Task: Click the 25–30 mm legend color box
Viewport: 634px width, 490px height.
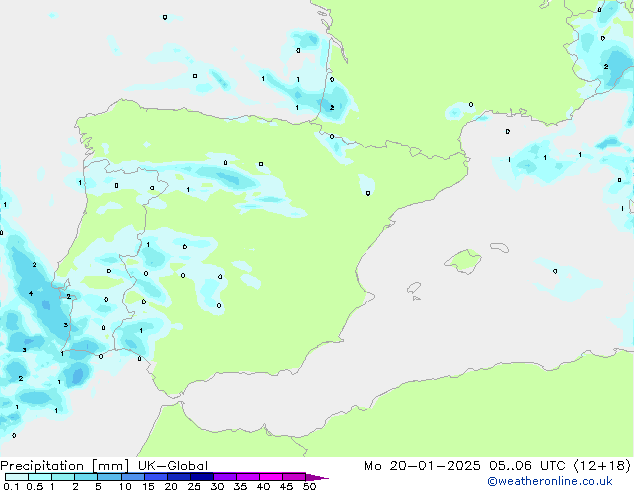Action: (202, 477)
